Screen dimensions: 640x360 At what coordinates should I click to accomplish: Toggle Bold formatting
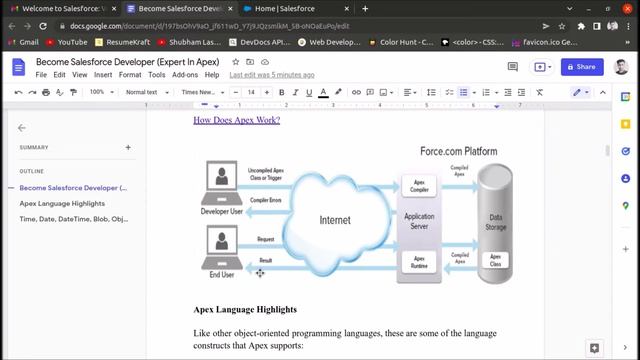pos(282,93)
